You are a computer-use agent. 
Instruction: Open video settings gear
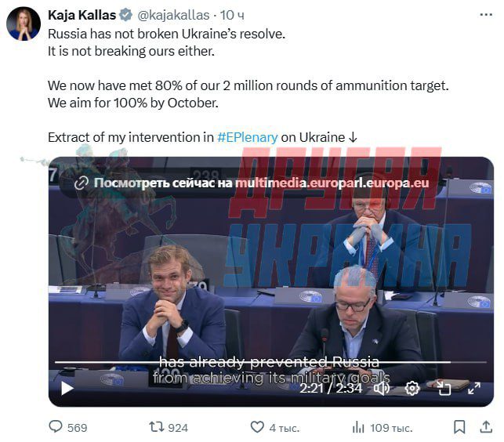(412, 388)
